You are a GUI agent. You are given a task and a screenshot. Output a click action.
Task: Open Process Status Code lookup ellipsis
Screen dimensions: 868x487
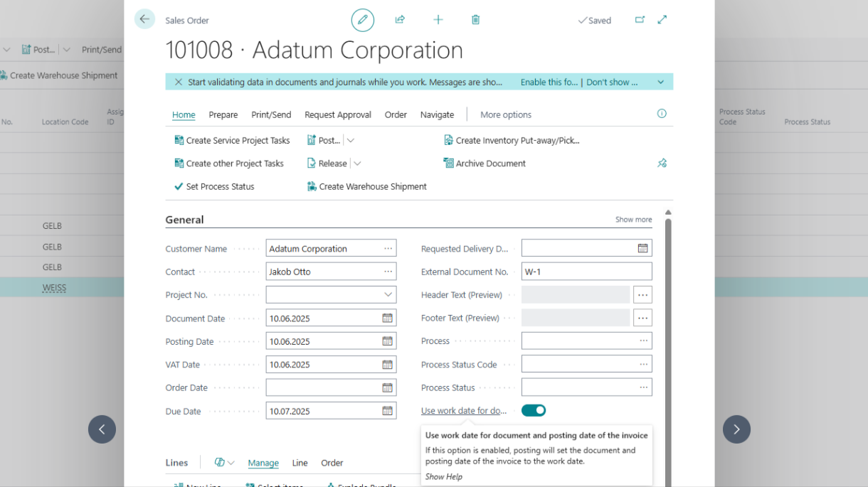pos(643,364)
